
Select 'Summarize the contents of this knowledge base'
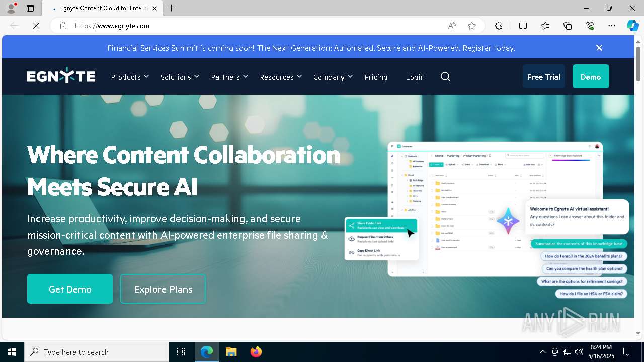pyautogui.click(x=579, y=244)
